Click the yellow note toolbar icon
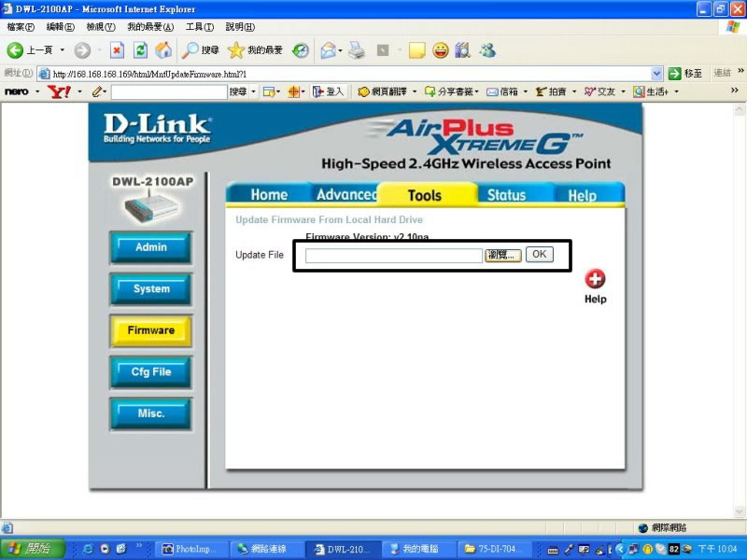The height and width of the screenshot is (560, 747). [416, 50]
